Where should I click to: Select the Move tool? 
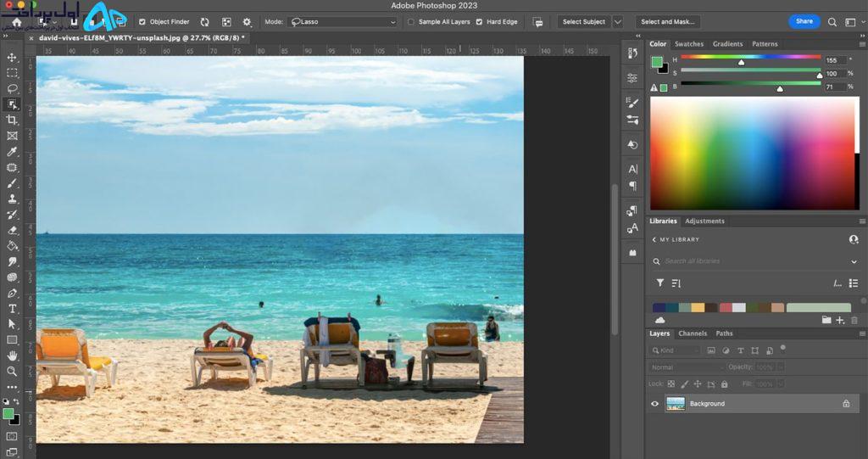(12, 58)
